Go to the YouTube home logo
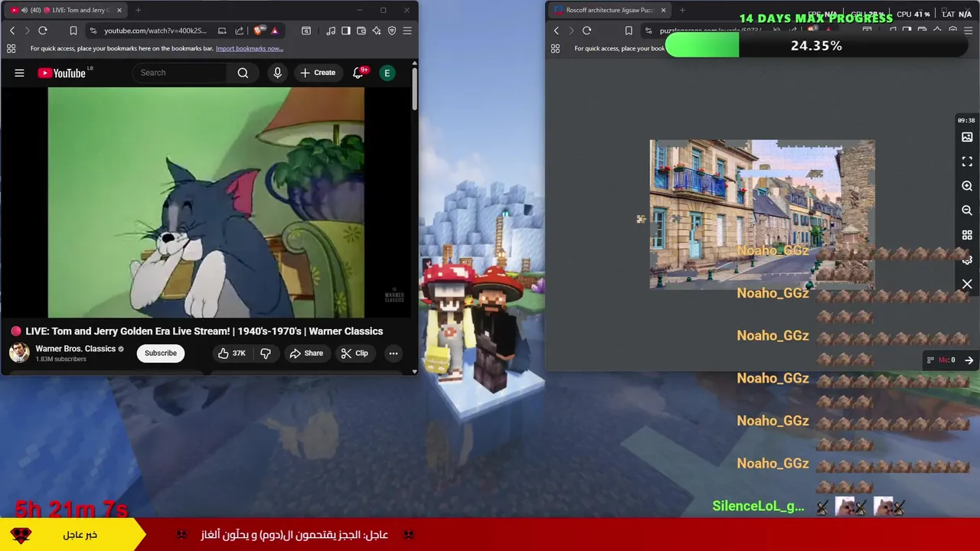 tap(62, 73)
